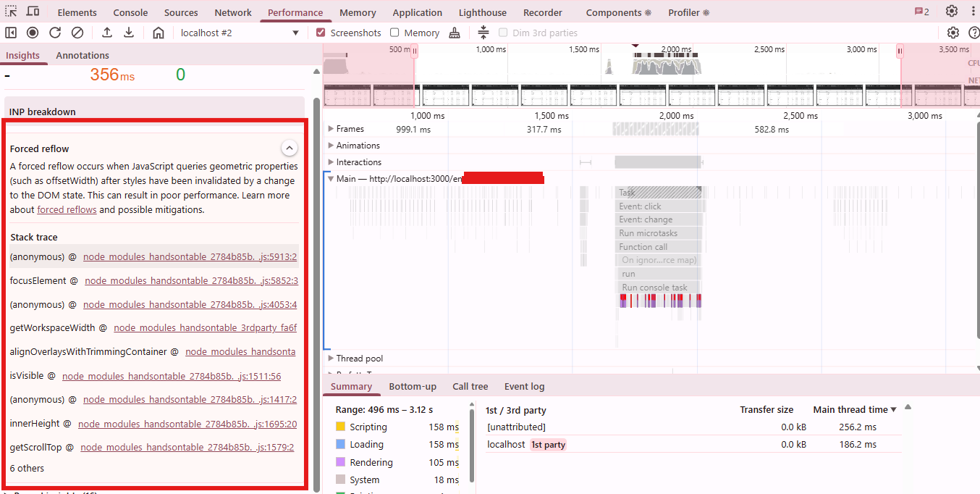Image resolution: width=980 pixels, height=494 pixels.
Task: Switch to the Bottom-up tab
Action: tap(413, 386)
